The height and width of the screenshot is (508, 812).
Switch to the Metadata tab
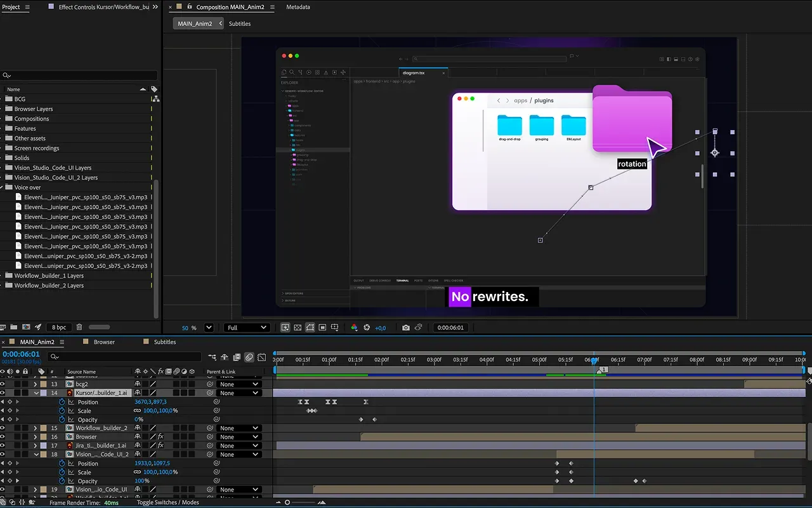coord(298,7)
